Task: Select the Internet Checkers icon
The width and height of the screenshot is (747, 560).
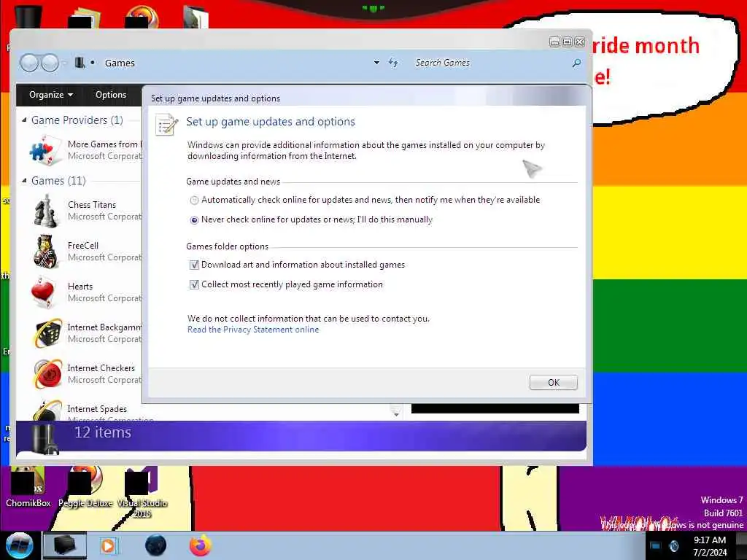Action: 47,374
